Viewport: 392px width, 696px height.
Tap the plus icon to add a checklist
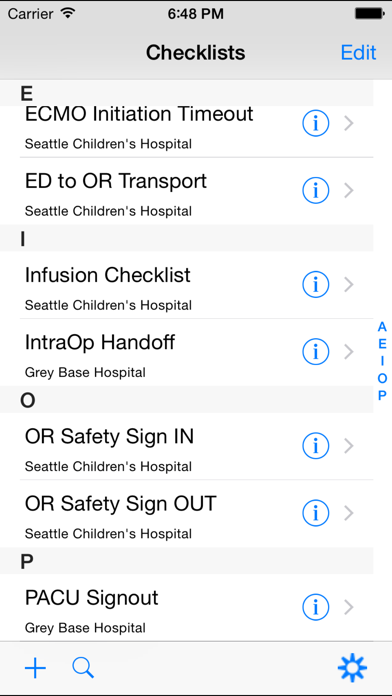36,668
